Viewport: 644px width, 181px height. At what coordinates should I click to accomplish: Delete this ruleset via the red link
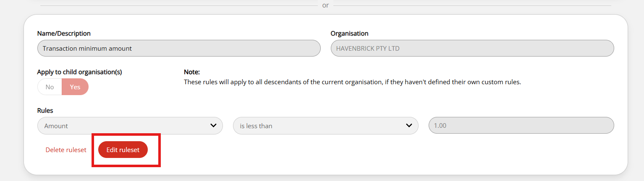pyautogui.click(x=66, y=150)
